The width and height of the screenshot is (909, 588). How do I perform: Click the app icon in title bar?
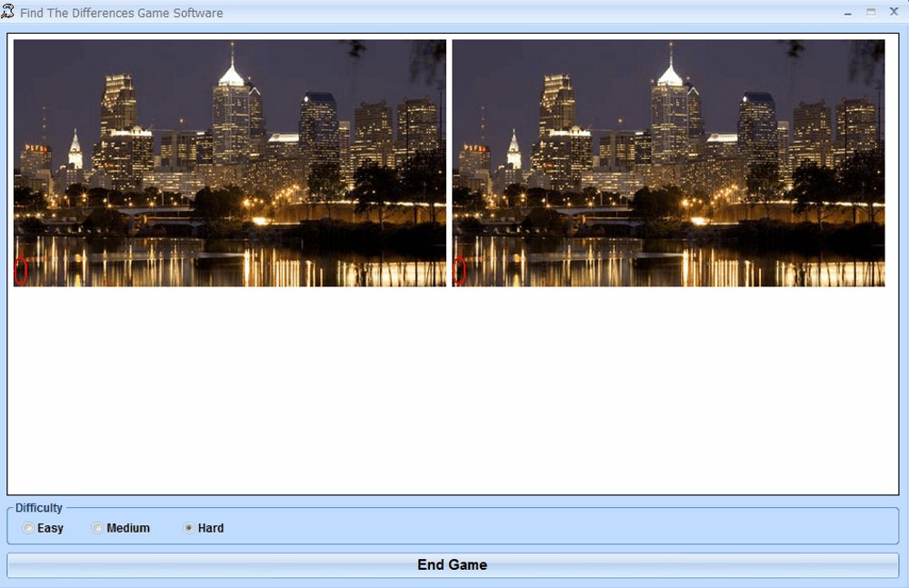click(x=7, y=12)
